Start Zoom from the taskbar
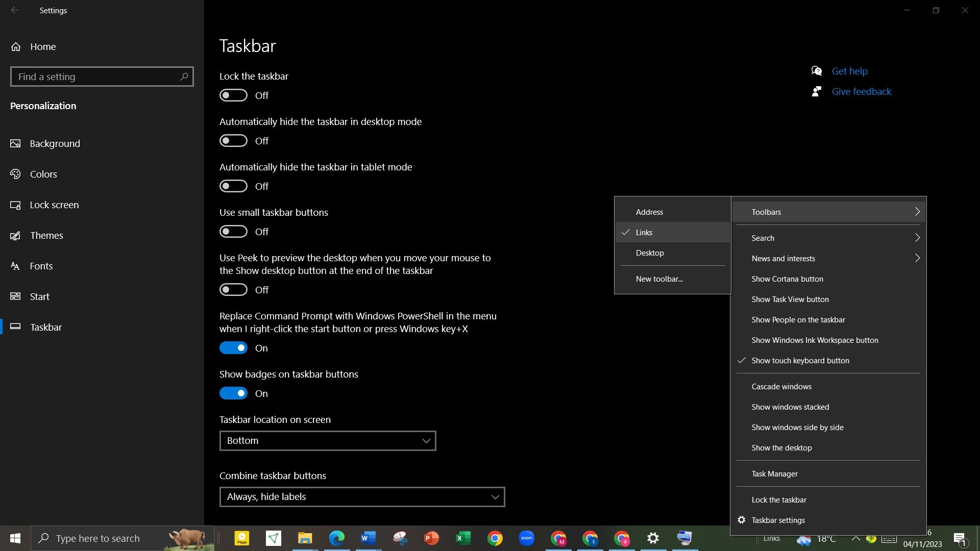The height and width of the screenshot is (551, 980). [x=527, y=538]
